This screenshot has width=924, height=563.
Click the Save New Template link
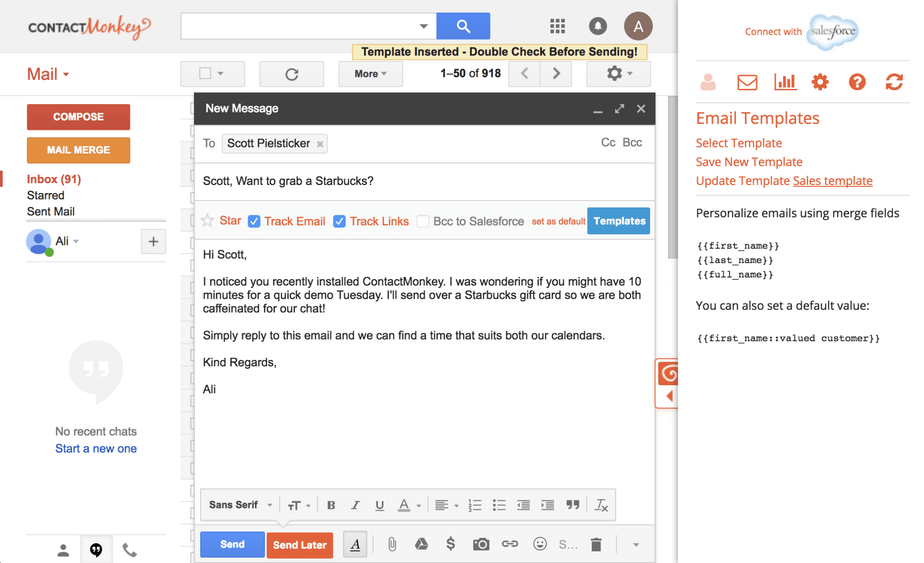(x=749, y=162)
